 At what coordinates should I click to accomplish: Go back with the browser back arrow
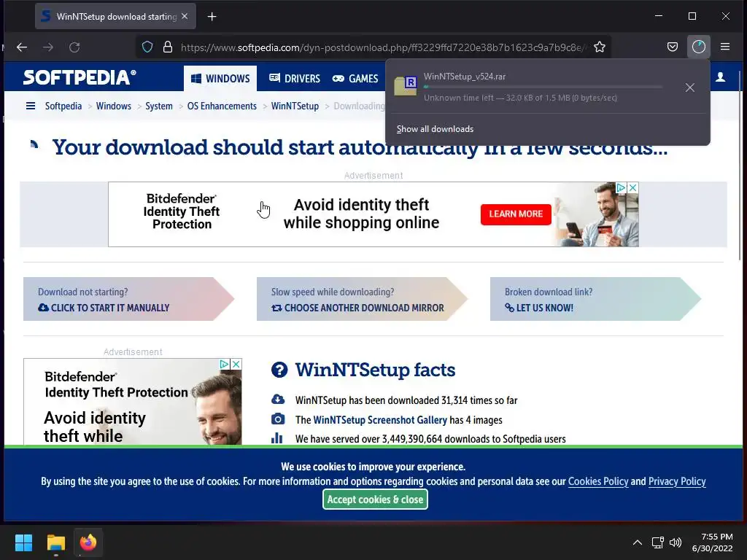click(x=22, y=47)
